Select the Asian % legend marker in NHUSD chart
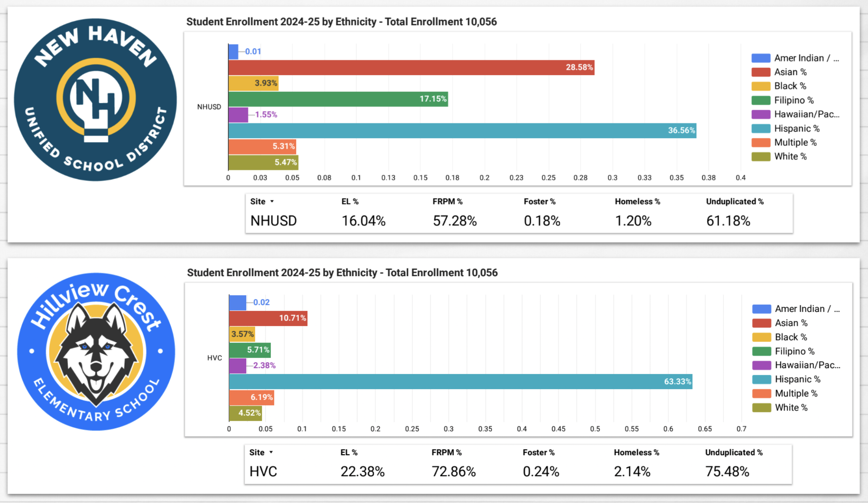Screen dimensions: 868x503 pyautogui.click(x=761, y=72)
